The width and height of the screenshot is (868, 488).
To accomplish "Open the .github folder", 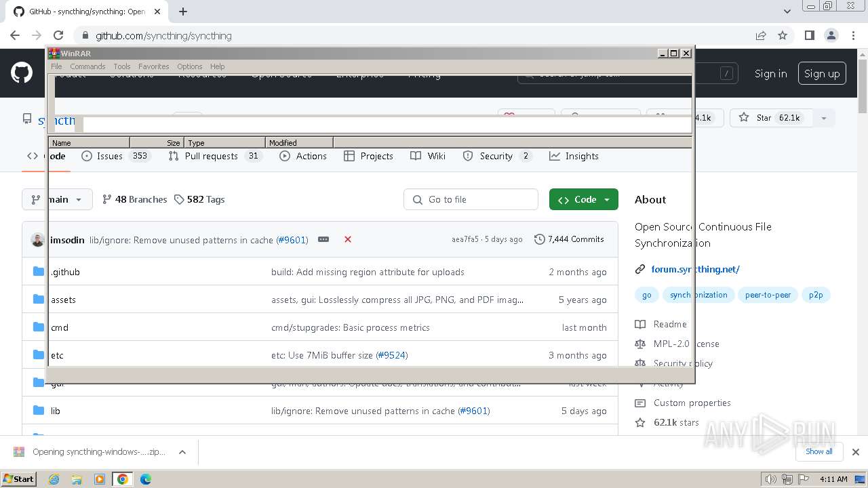I will (x=65, y=272).
